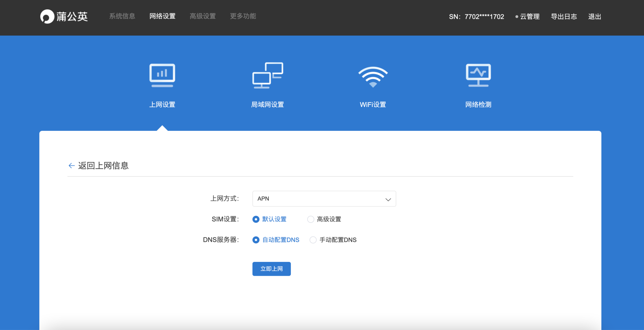The image size is (644, 330).
Task: Open the 更多功能 menu
Action: [243, 16]
